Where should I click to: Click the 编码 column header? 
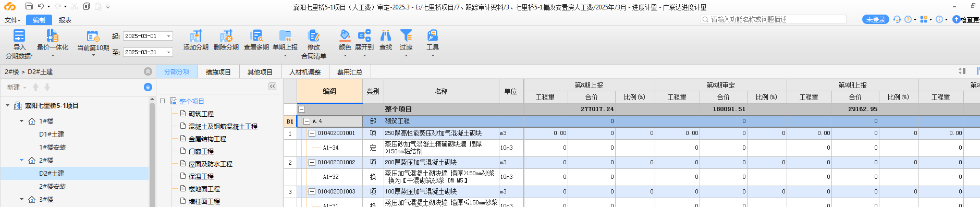click(x=329, y=91)
